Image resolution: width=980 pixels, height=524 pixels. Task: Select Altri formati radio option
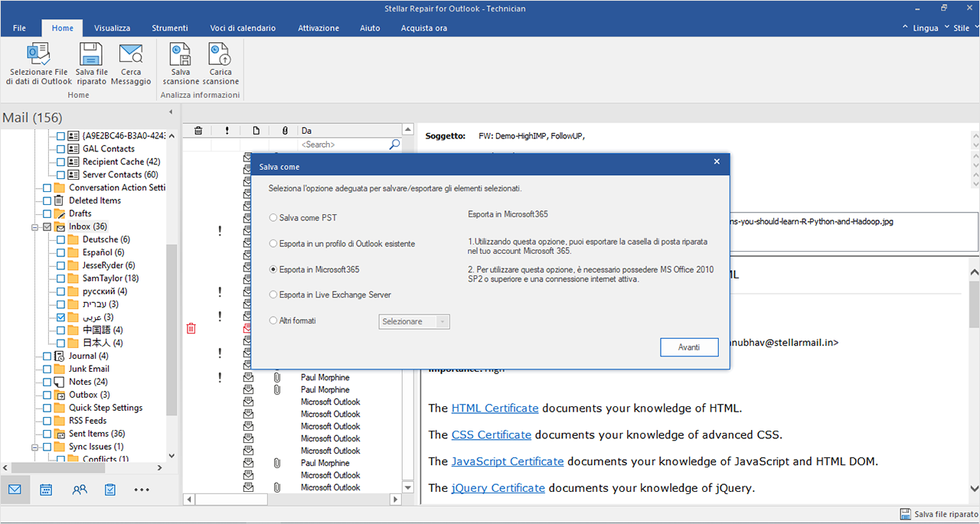[x=273, y=321]
